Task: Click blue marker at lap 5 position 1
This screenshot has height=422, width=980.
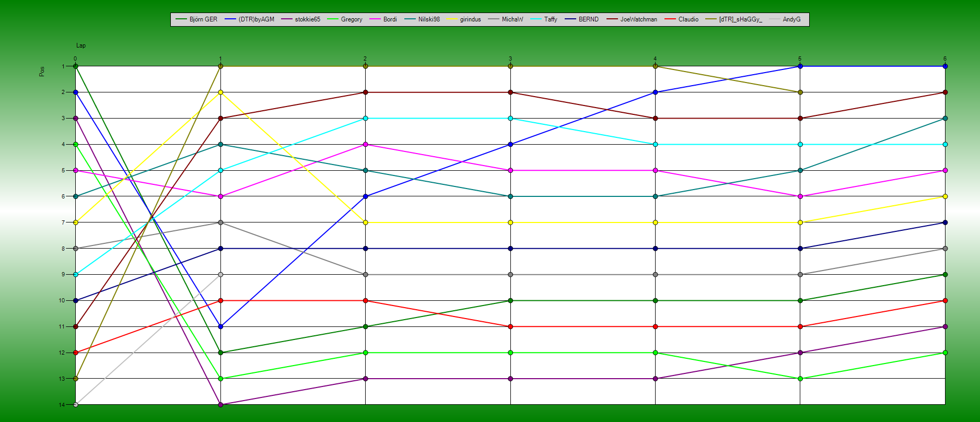Action: pyautogui.click(x=800, y=66)
